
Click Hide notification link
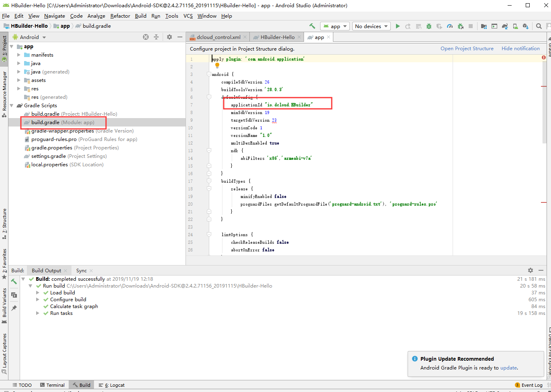pyautogui.click(x=520, y=49)
